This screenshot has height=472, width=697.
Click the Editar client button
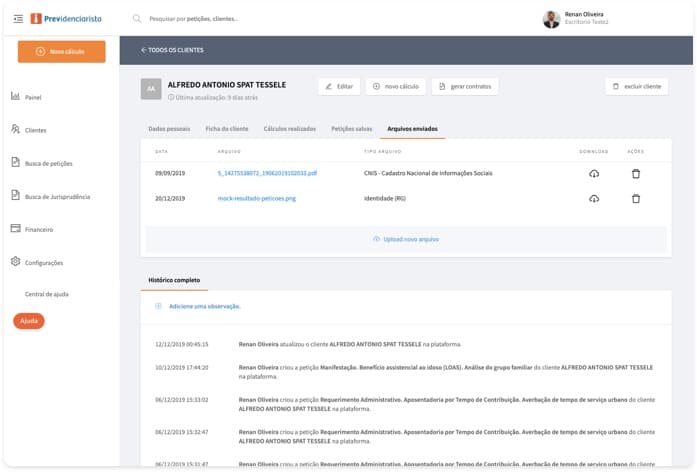click(x=339, y=86)
